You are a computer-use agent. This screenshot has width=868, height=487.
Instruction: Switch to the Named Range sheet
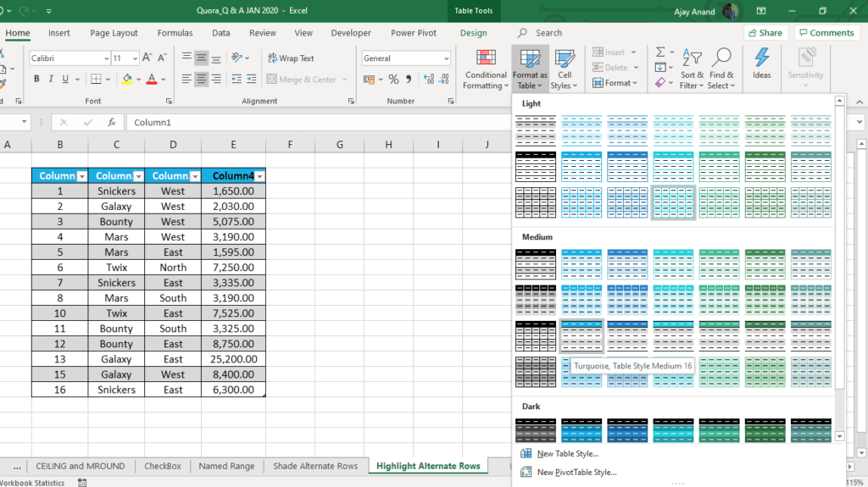[226, 466]
